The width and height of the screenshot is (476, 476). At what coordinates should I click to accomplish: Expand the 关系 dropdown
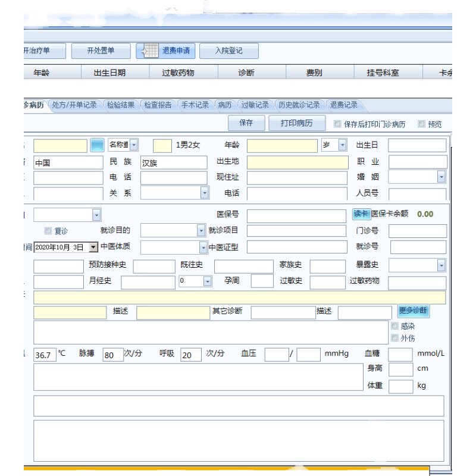pos(205,193)
